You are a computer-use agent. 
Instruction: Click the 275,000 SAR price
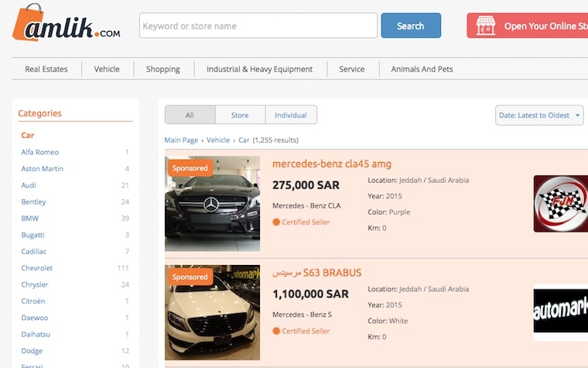306,185
